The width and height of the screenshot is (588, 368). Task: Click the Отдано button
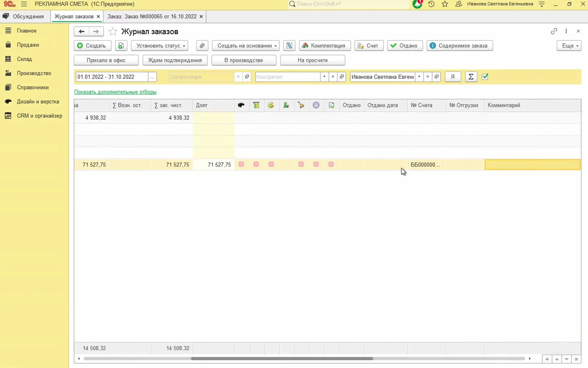(405, 46)
